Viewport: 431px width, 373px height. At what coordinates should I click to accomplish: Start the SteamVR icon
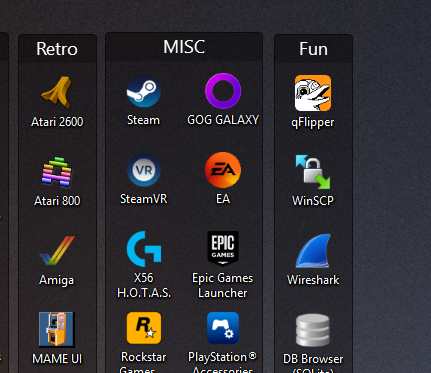[x=144, y=170]
